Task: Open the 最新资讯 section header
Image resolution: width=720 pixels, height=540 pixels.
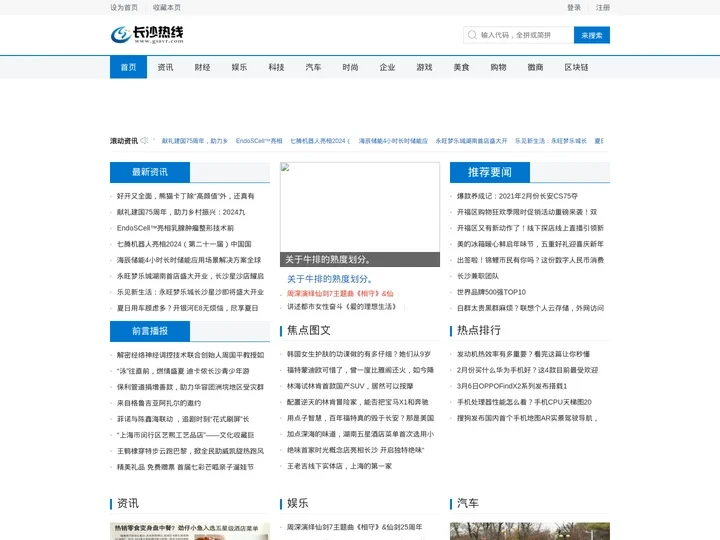Action: [x=150, y=172]
